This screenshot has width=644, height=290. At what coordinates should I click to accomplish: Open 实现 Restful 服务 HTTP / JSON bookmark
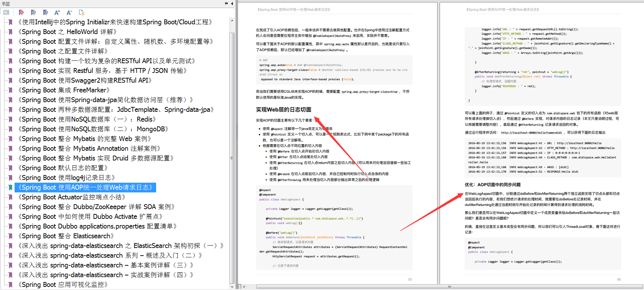click(102, 71)
